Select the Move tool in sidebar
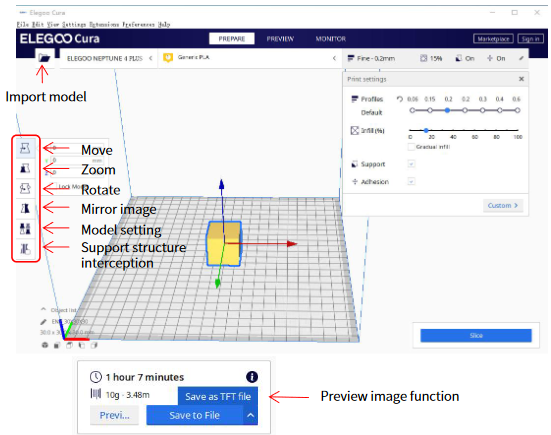551x435 pixels. (25, 148)
